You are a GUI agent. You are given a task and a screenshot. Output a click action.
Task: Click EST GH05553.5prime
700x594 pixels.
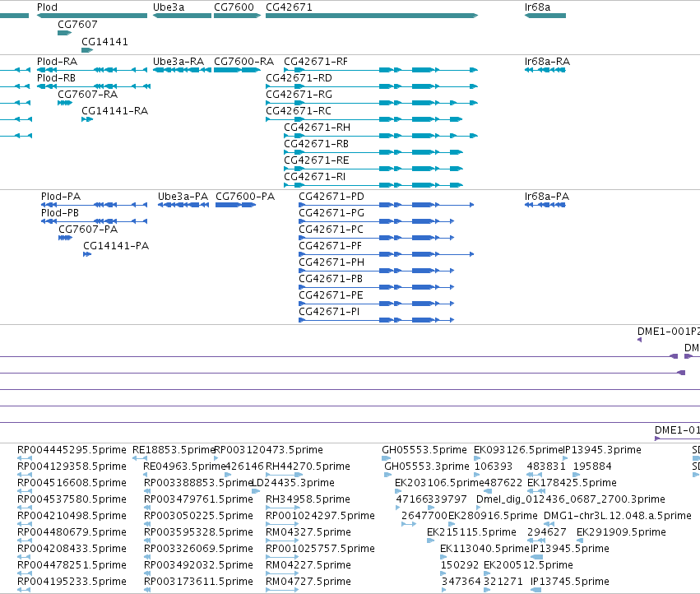pos(424,450)
